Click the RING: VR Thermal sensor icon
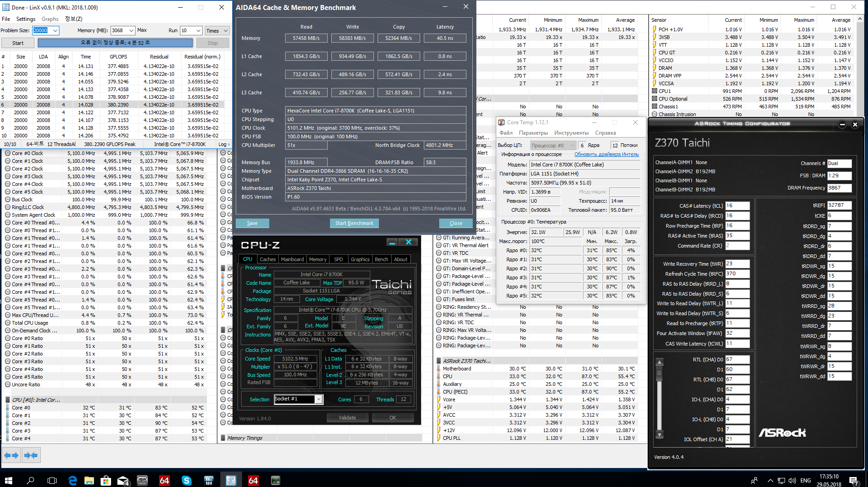868x487 pixels. (439, 315)
